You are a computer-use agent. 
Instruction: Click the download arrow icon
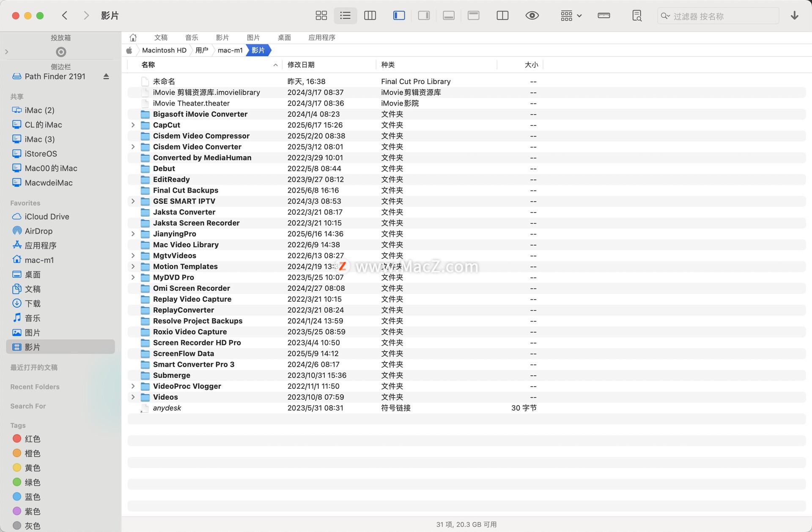(795, 16)
